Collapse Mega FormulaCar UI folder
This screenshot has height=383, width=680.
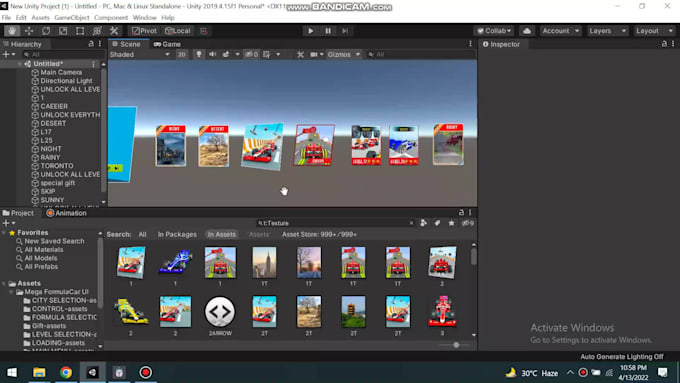12,292
